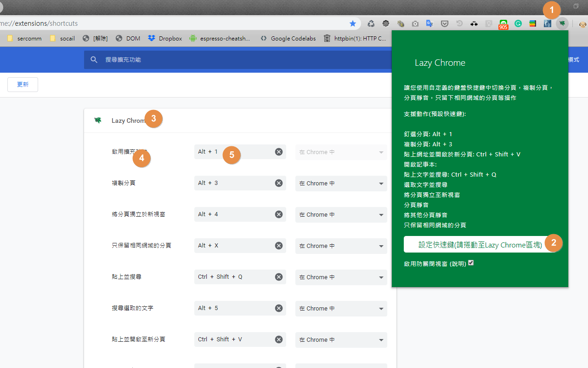Open scope dropdown for 將分頁獨立於新視窗 row
This screenshot has width=588, height=368.
click(x=341, y=214)
